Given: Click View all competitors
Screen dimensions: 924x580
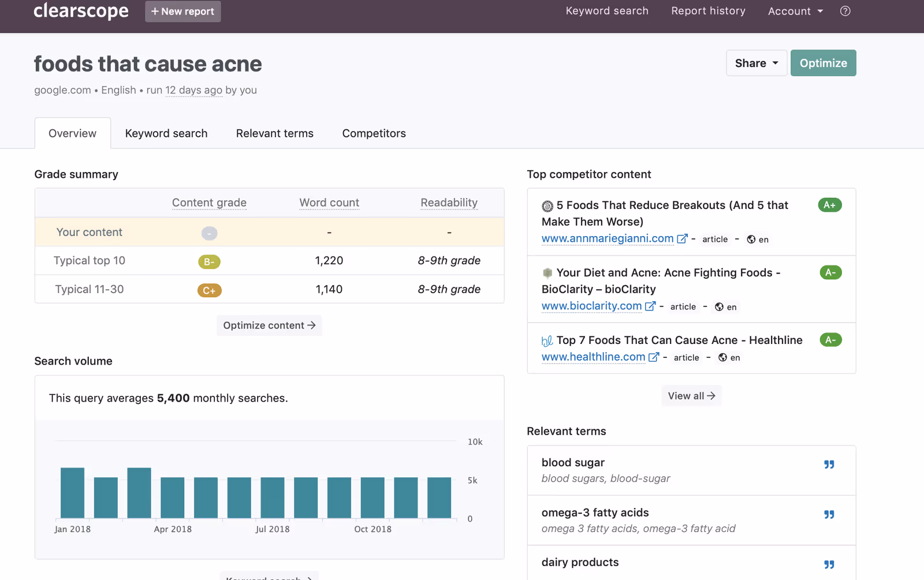Looking at the screenshot, I should pos(691,396).
